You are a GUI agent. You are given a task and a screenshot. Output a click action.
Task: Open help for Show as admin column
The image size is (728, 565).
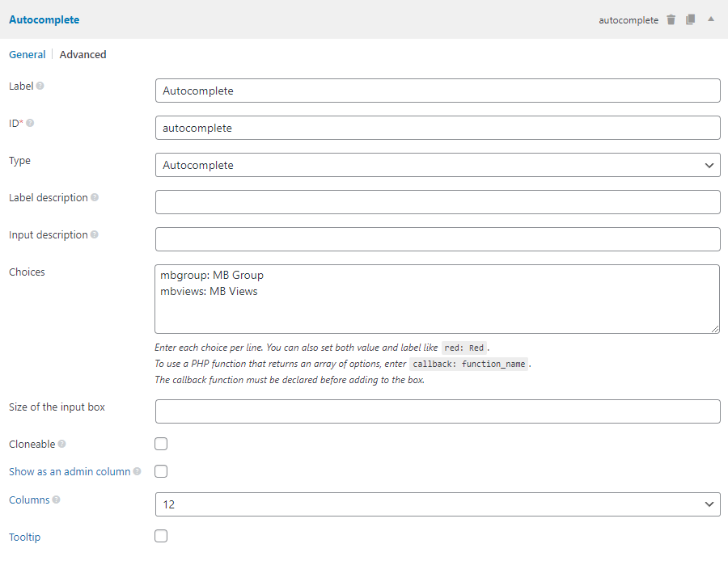coord(136,471)
